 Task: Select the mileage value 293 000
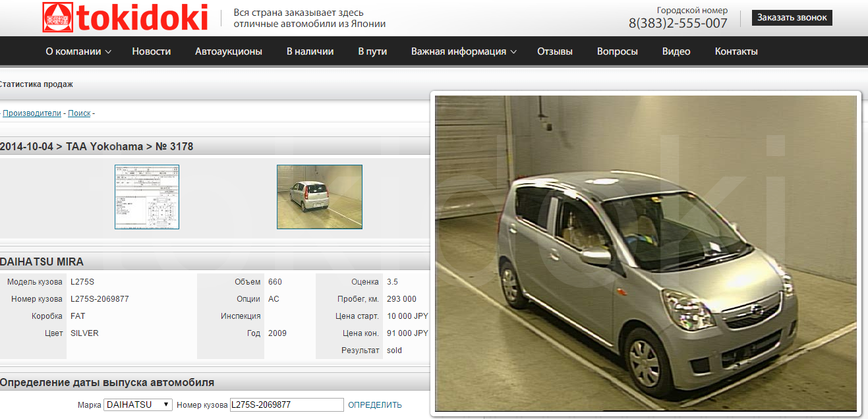(401, 299)
